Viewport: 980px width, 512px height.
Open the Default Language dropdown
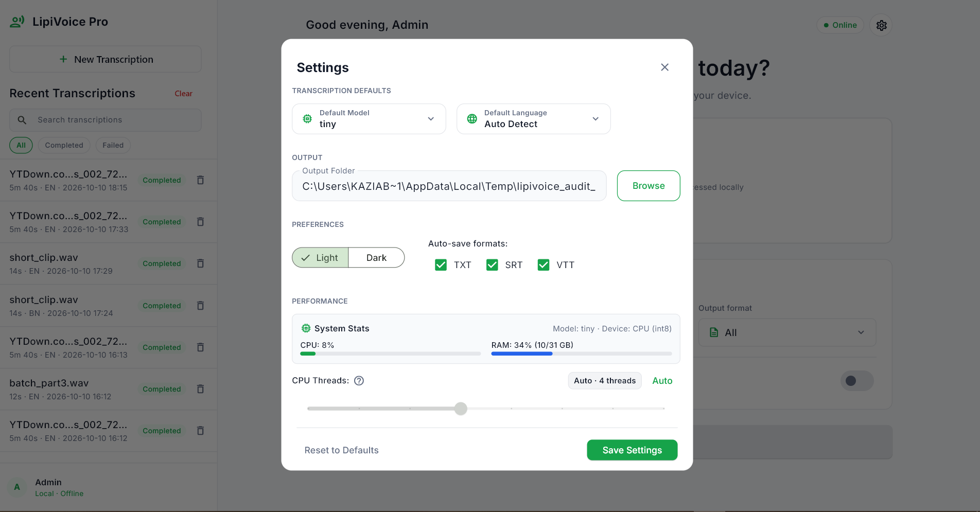pyautogui.click(x=534, y=119)
